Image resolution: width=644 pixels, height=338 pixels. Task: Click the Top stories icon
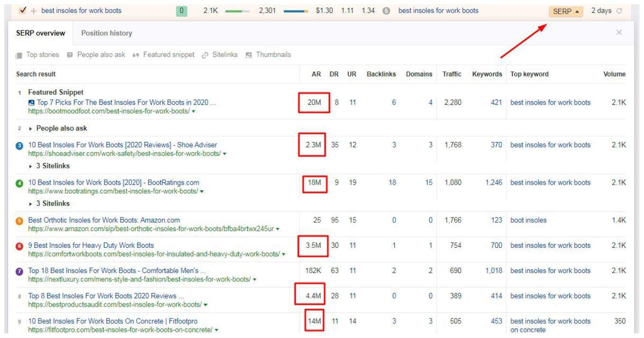pos(19,55)
